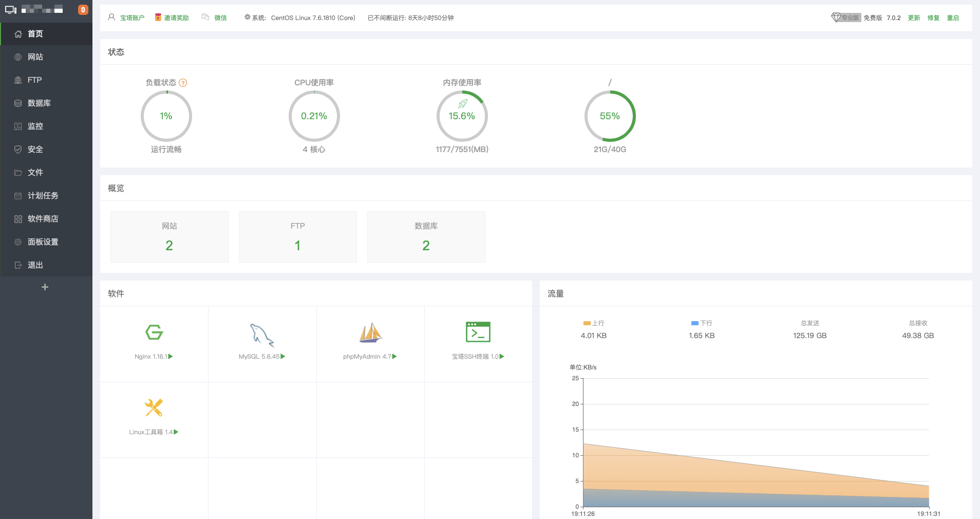
Task: Open the 数据库 database sidebar item
Action: point(46,103)
